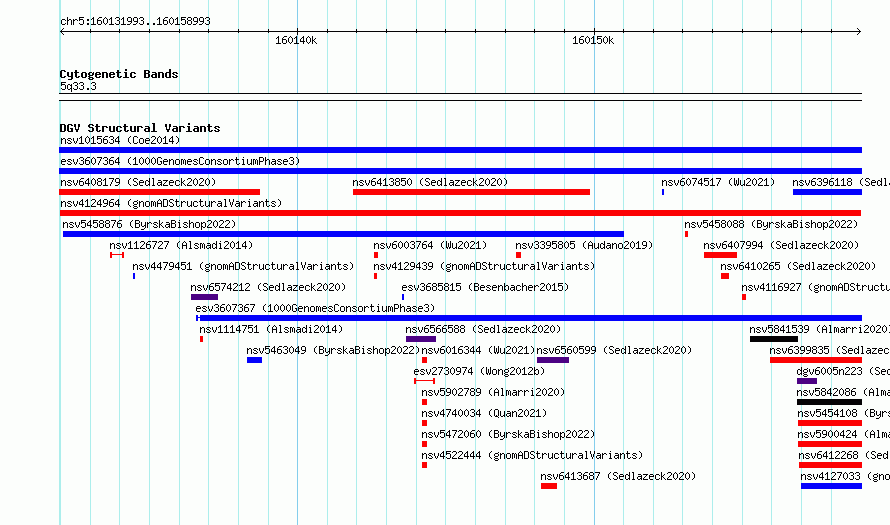The width and height of the screenshot is (890, 525).
Task: Select the blue bar of nsv5463049
Action: 254,360
